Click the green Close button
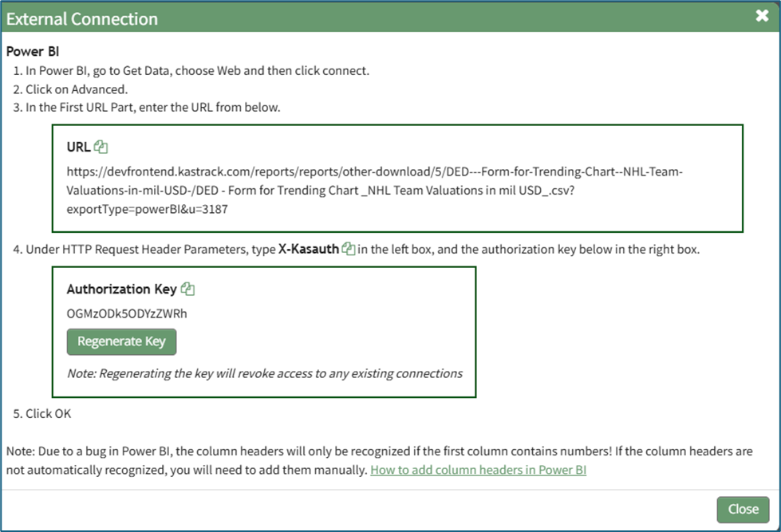781x532 pixels. click(x=743, y=509)
